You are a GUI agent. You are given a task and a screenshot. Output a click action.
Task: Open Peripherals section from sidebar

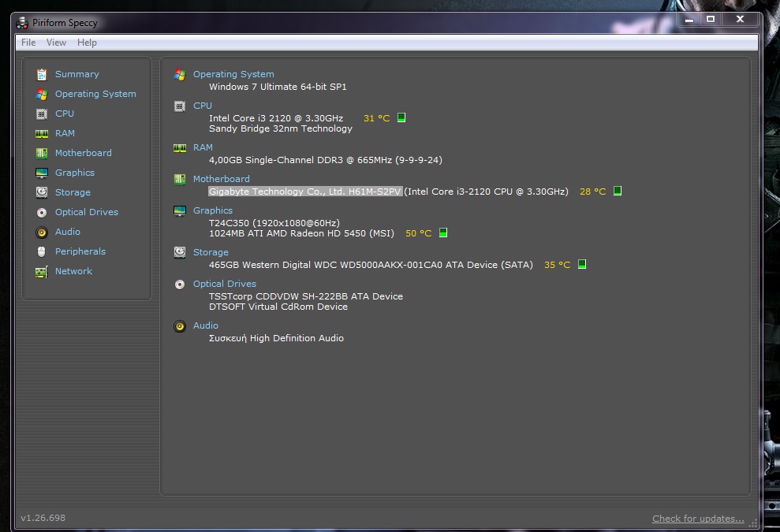tap(80, 251)
